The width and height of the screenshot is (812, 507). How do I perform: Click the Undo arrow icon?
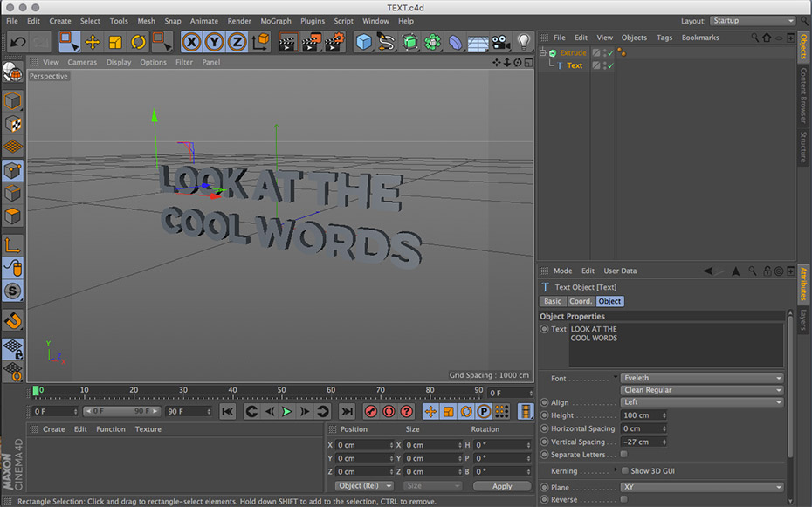pyautogui.click(x=17, y=42)
